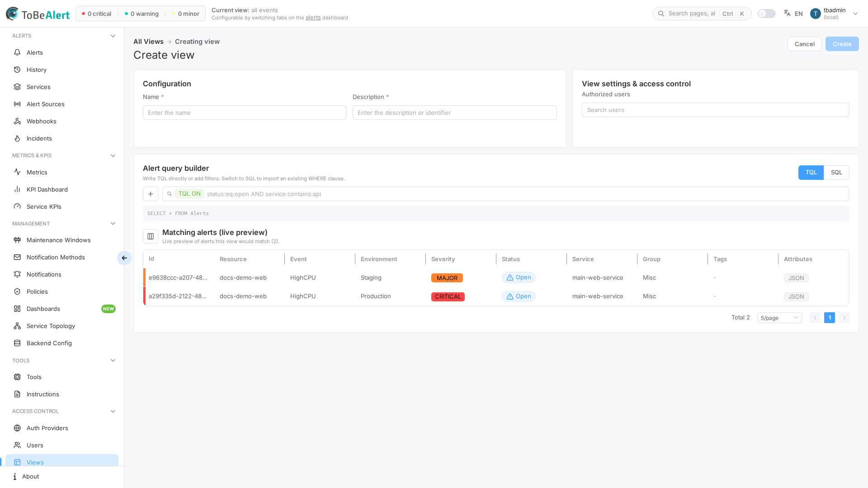The image size is (868, 488).
Task: Open Alert Sources broadcast icon
Action: click(17, 104)
